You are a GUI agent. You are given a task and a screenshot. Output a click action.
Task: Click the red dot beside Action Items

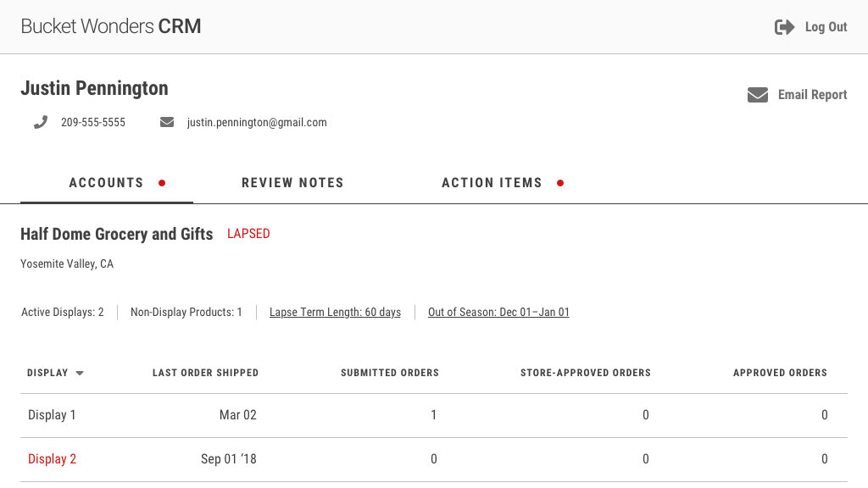560,183
